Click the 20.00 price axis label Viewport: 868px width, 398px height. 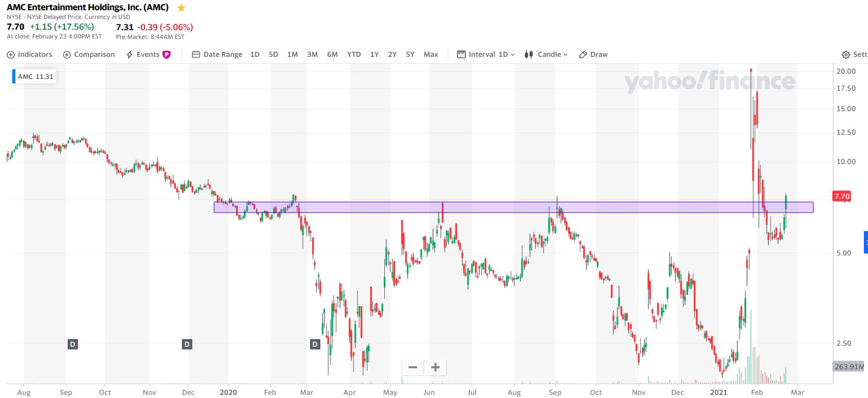[846, 71]
